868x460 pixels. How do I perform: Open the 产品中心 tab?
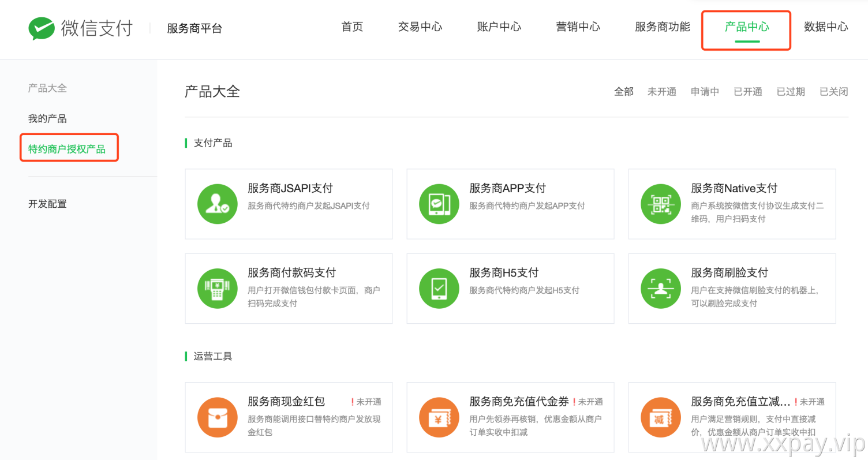coord(747,27)
